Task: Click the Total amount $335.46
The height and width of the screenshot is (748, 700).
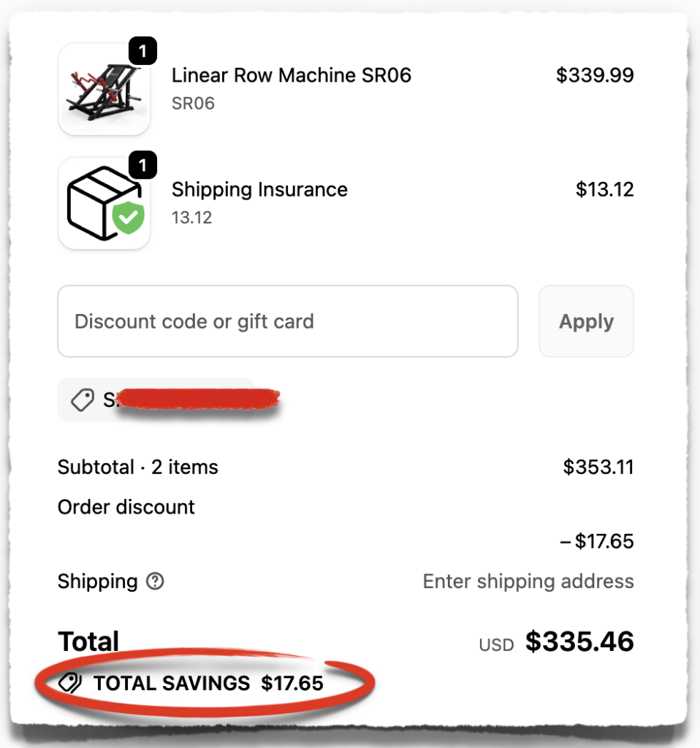Action: click(579, 641)
